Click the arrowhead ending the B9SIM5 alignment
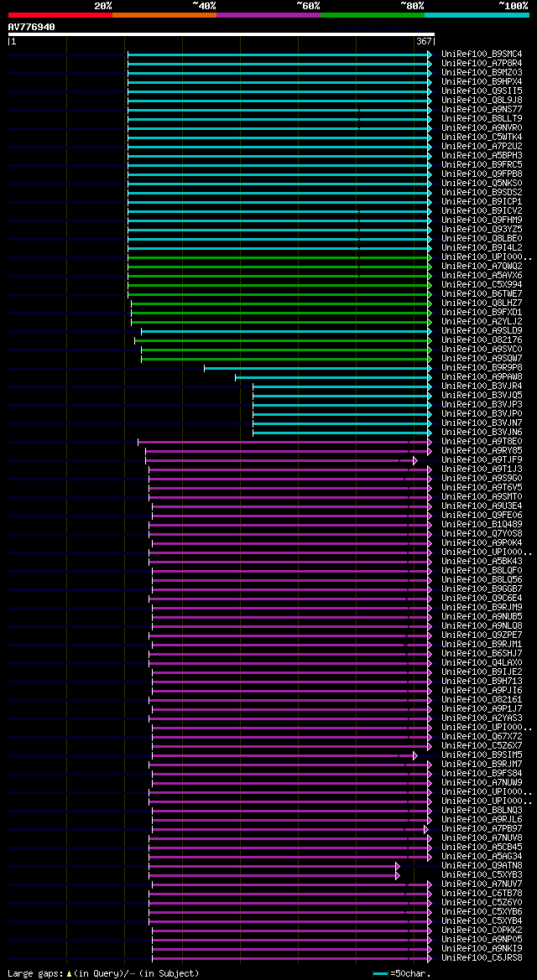 tap(415, 755)
